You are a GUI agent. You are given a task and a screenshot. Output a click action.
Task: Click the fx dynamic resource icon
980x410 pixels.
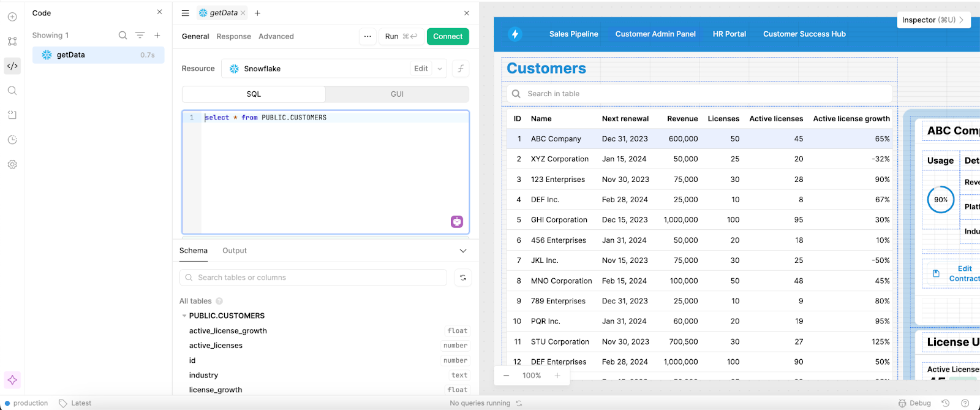click(461, 69)
